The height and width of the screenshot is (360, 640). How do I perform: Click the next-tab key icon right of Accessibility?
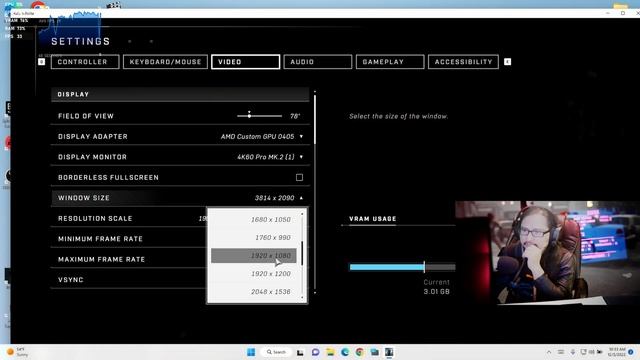[507, 62]
